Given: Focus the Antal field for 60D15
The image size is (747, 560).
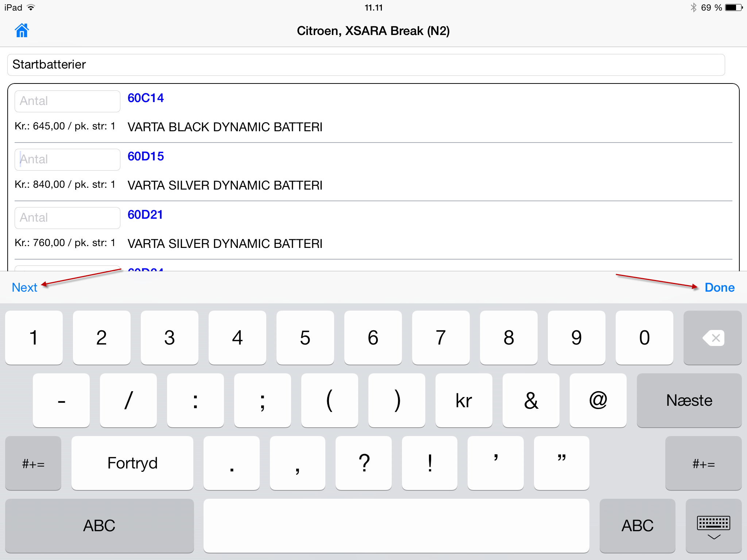Looking at the screenshot, I should 67,160.
